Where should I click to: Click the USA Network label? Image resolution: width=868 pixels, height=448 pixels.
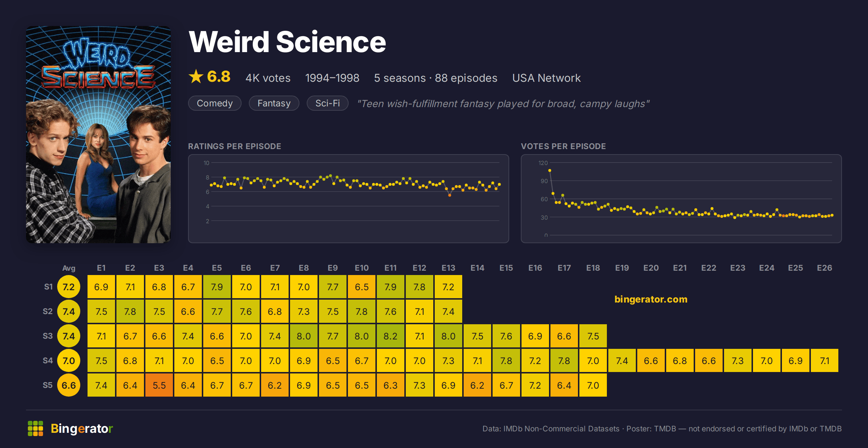(x=546, y=78)
